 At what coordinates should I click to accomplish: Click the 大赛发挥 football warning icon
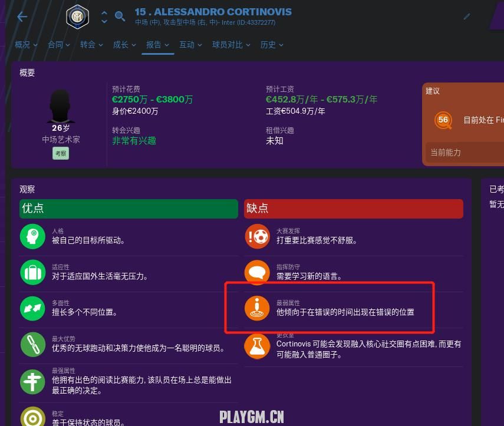257,236
